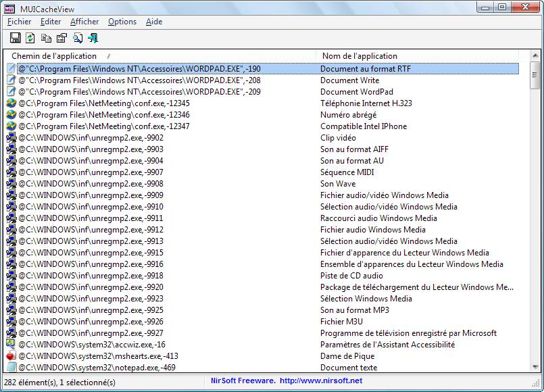Viewport: 544px width, 392px height.
Task: Select the Document Write entry
Action: [x=350, y=80]
